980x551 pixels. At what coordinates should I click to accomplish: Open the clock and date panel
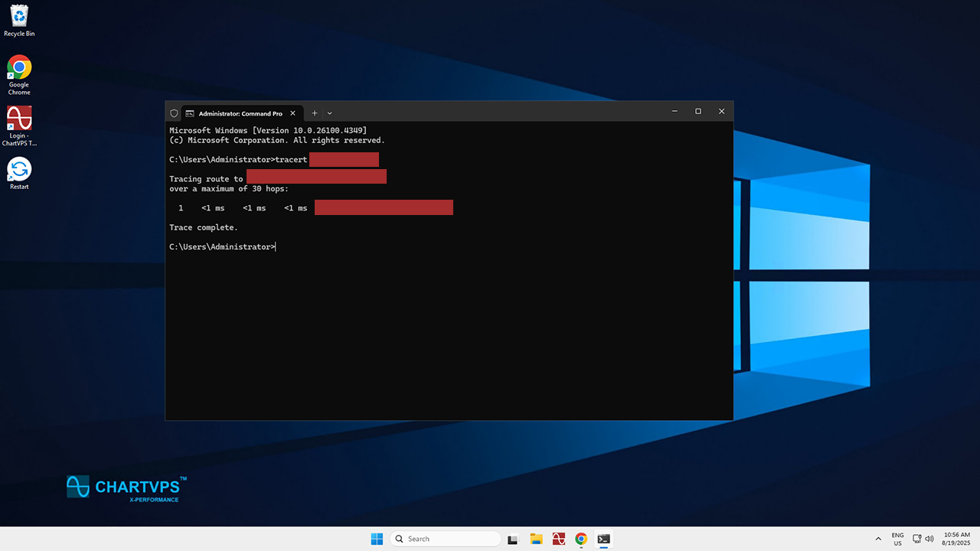[957, 539]
